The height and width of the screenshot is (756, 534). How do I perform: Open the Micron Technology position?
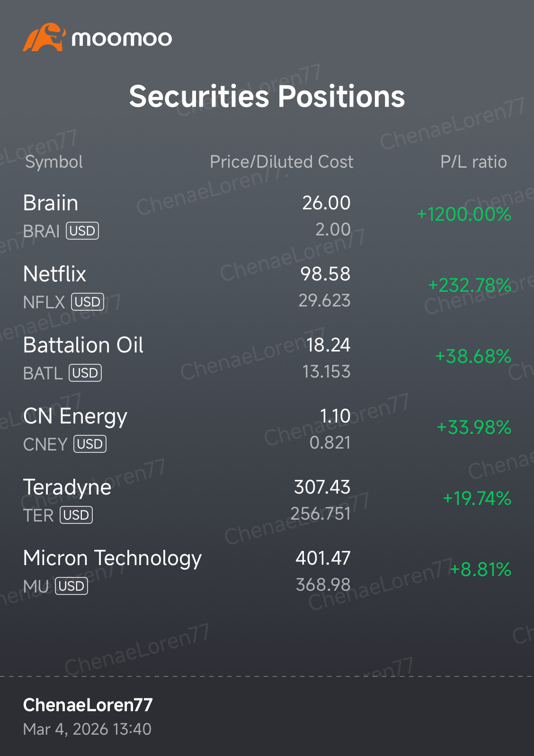[267, 572]
